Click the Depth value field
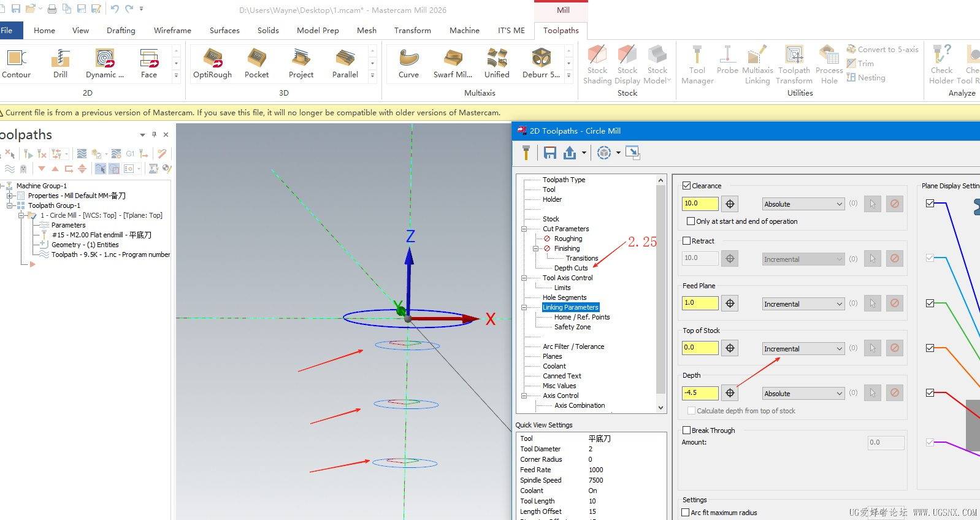 [700, 393]
